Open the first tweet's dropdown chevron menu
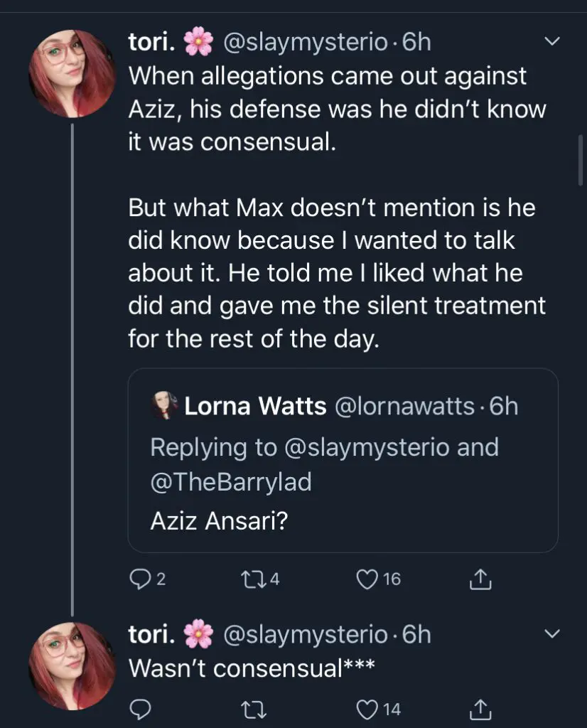 [x=551, y=43]
